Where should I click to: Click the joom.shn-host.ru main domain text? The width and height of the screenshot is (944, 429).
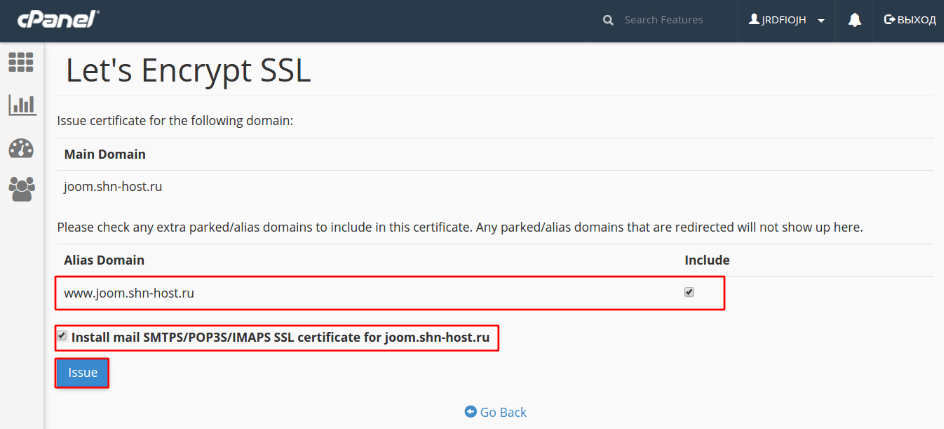[x=114, y=186]
